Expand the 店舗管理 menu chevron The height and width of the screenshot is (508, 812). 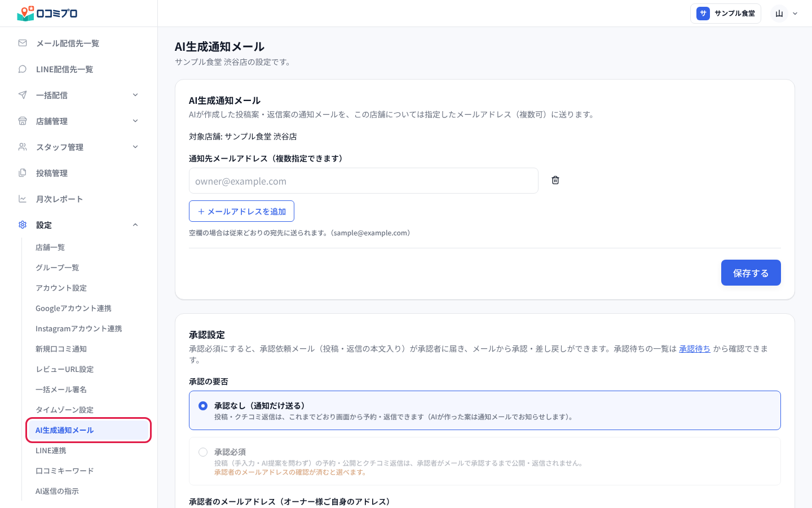[x=135, y=121]
